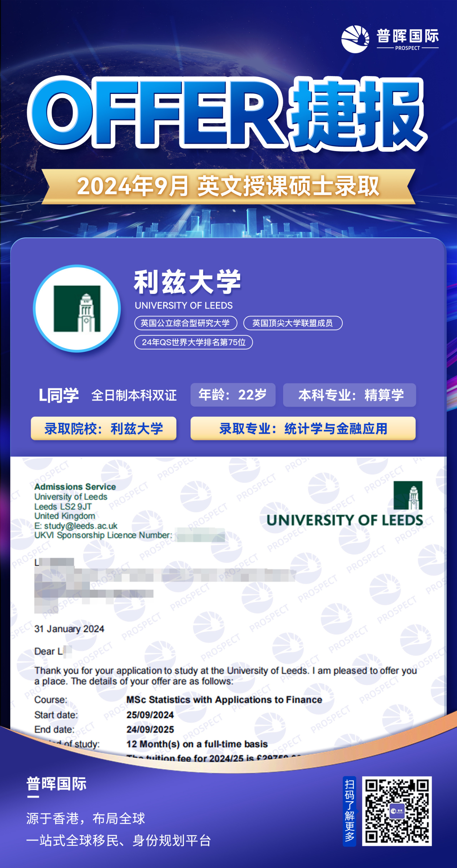Click the University of Leeds circular crest logo
This screenshot has height=868, width=457.
pos(77,308)
